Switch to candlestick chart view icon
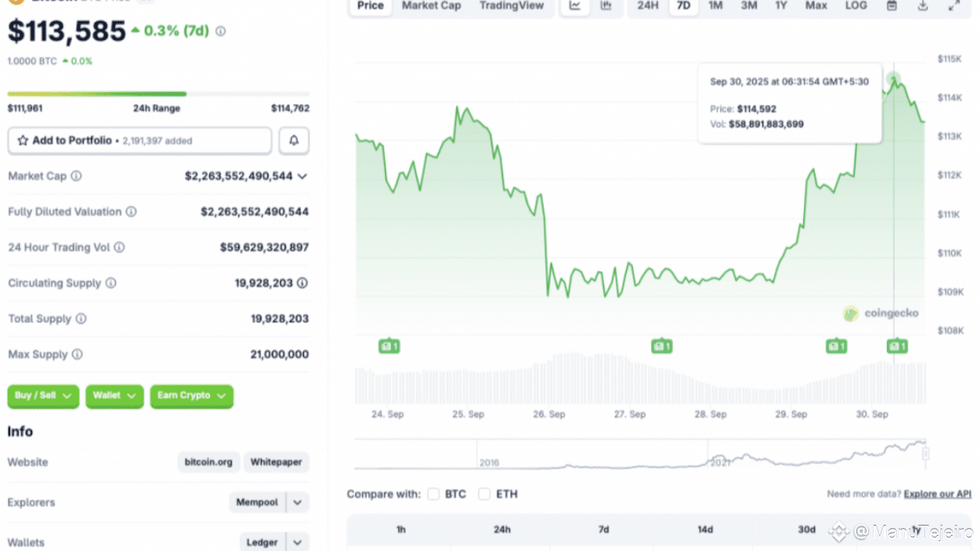 (606, 5)
